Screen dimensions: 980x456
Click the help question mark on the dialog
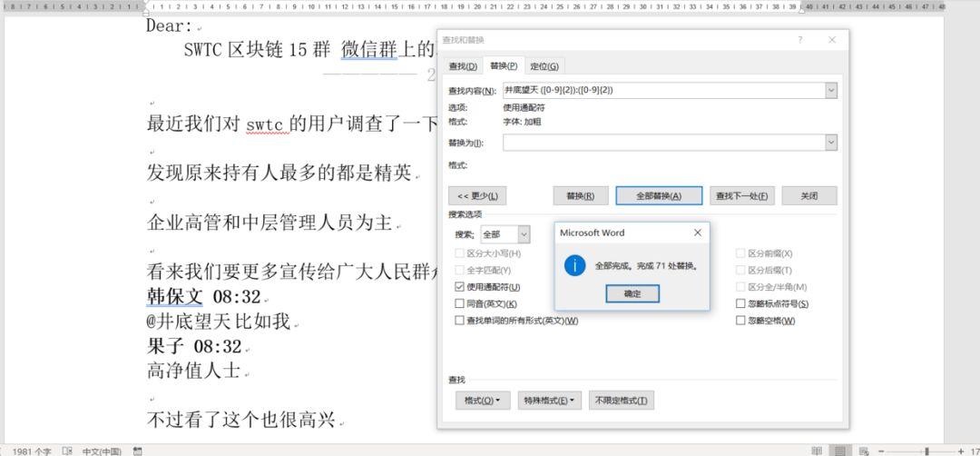(x=800, y=39)
